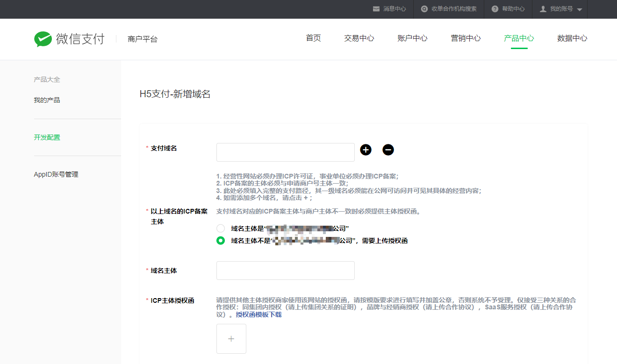617x364 pixels.
Task: Focus the 支付域名 input field
Action: point(285,152)
